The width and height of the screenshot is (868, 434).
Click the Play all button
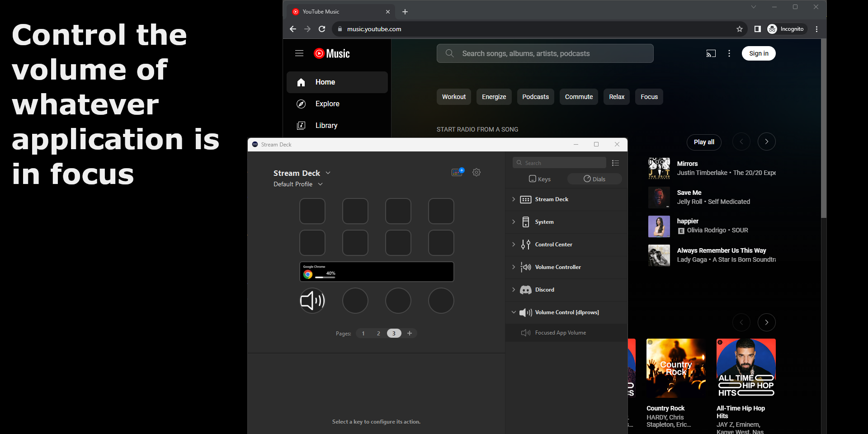(x=704, y=142)
